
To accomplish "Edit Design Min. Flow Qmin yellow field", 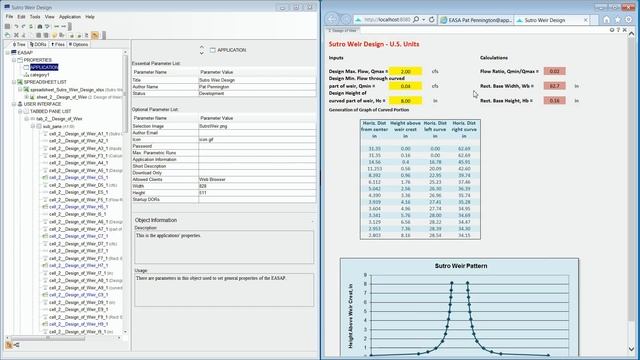I will [405, 86].
